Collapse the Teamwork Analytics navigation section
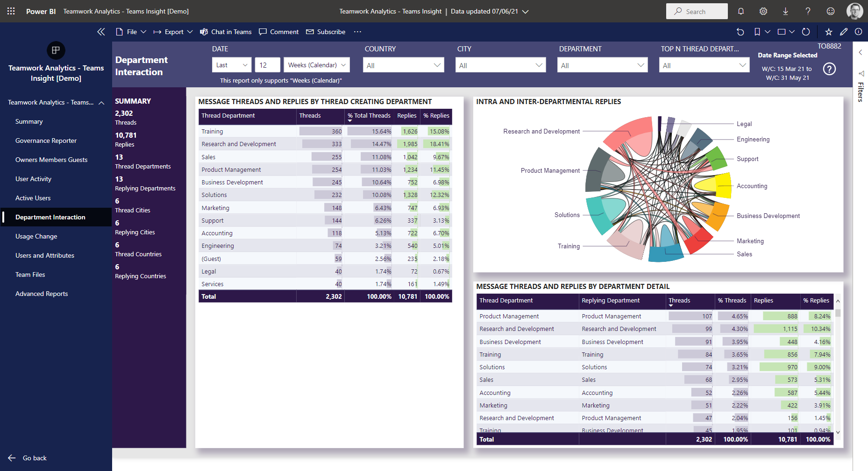The width and height of the screenshot is (868, 471). click(101, 103)
